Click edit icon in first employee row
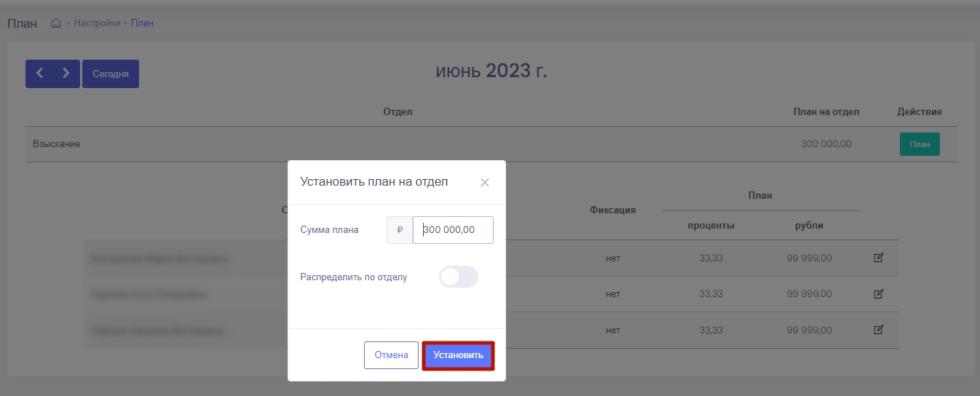The image size is (980, 396). click(x=878, y=258)
